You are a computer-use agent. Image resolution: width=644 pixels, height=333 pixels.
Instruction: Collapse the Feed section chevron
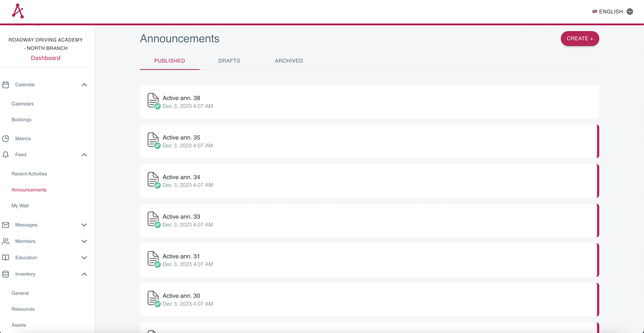(x=84, y=155)
